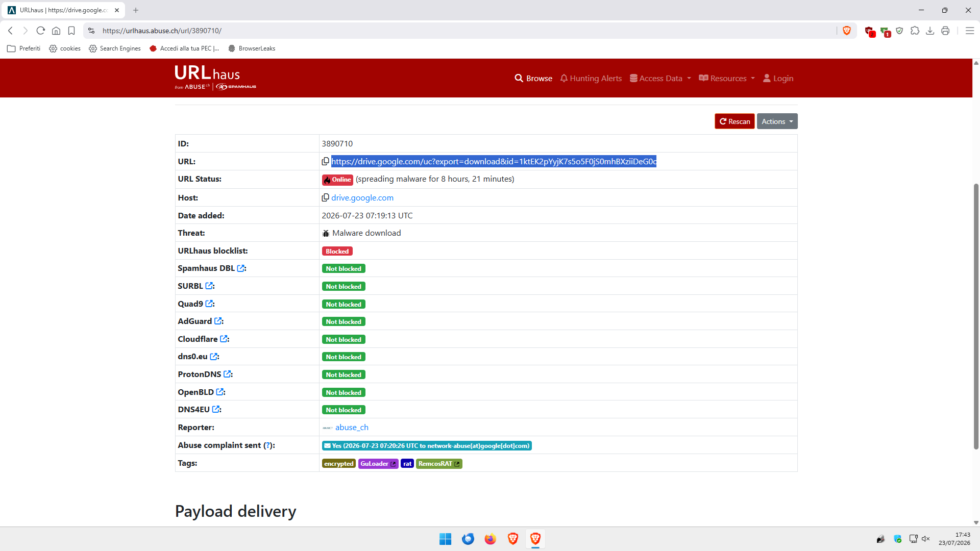Click the red Blocked badge
980x551 pixels.
(337, 251)
